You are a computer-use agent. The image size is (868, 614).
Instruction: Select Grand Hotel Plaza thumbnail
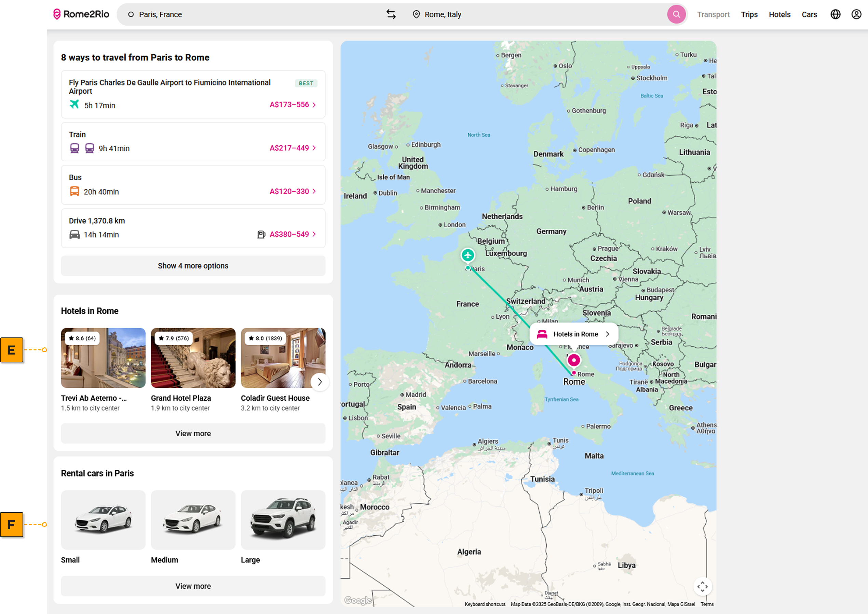click(x=193, y=358)
